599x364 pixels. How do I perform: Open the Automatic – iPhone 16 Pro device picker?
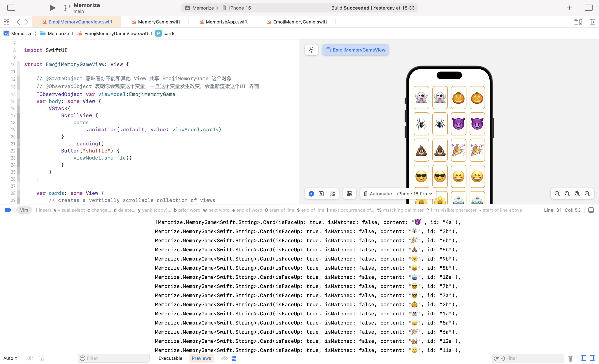point(398,194)
